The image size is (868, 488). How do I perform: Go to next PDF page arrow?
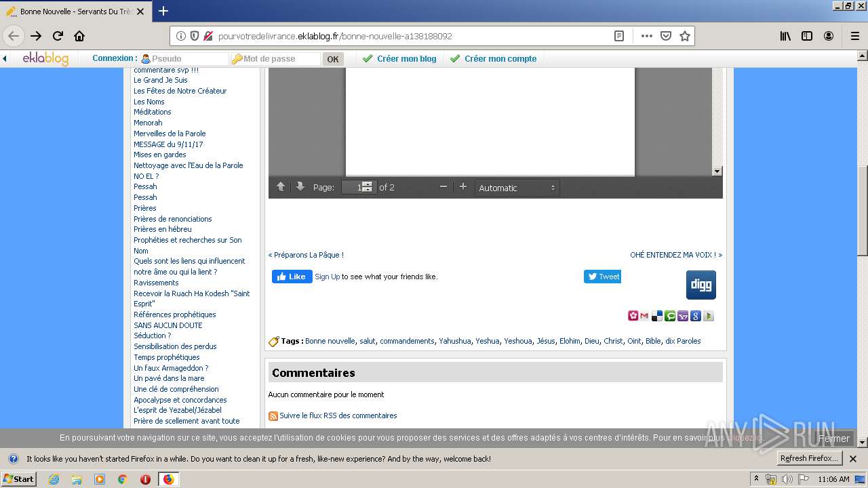(300, 187)
